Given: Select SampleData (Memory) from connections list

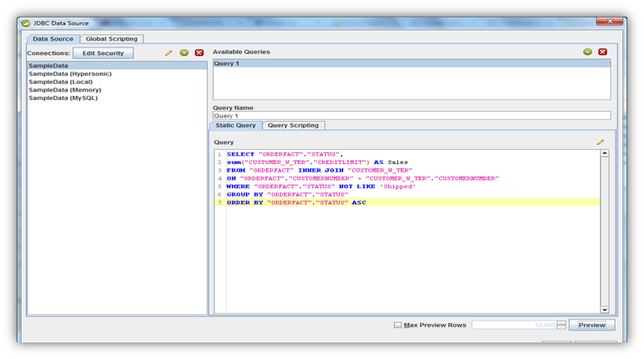Looking at the screenshot, I should coord(65,90).
